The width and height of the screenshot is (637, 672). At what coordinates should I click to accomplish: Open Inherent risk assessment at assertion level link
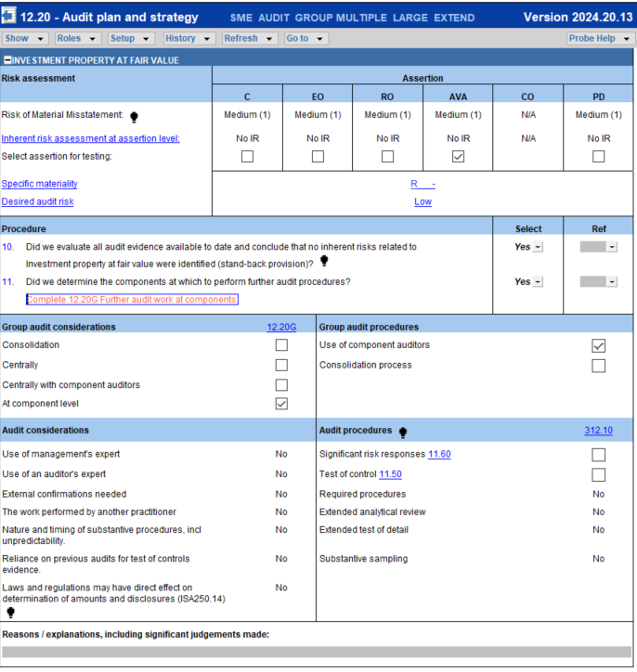coord(90,138)
